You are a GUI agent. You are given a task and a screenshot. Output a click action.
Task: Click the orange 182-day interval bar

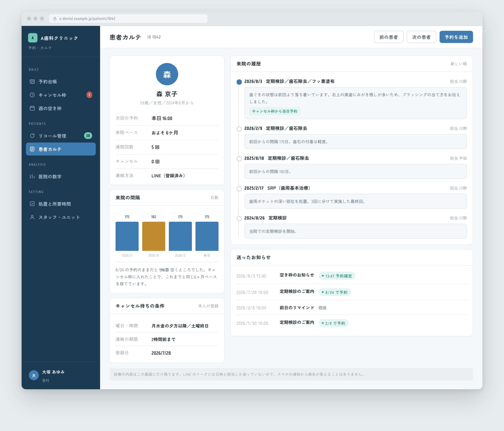coord(154,236)
